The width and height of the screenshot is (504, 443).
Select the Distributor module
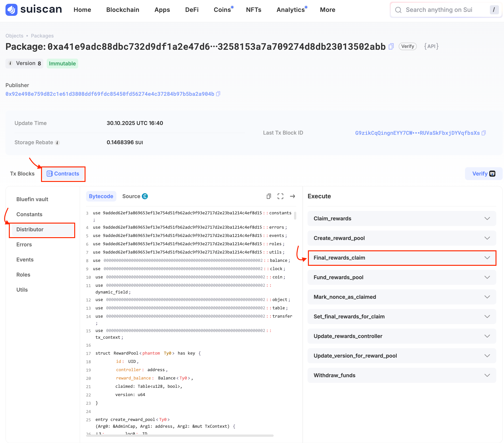click(x=30, y=229)
